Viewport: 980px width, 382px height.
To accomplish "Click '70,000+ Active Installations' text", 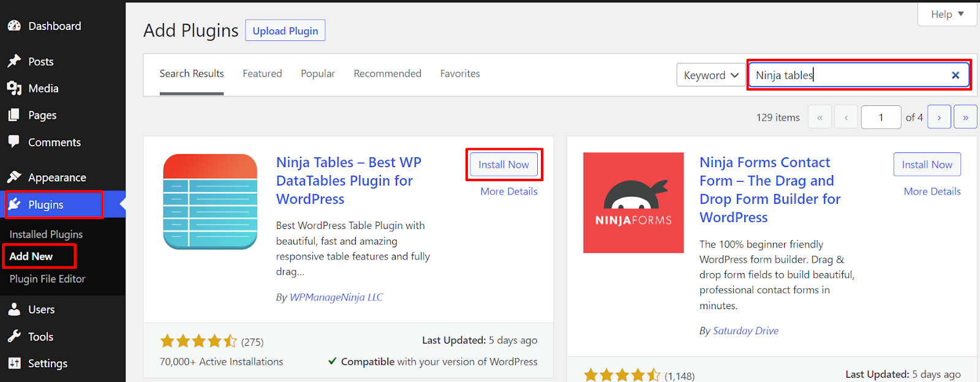I will pos(222,362).
